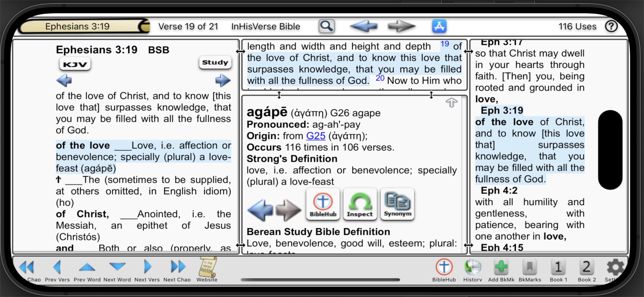The image size is (644, 297).
Task: Open the BkMarks bookmarks list
Action: tap(530, 268)
